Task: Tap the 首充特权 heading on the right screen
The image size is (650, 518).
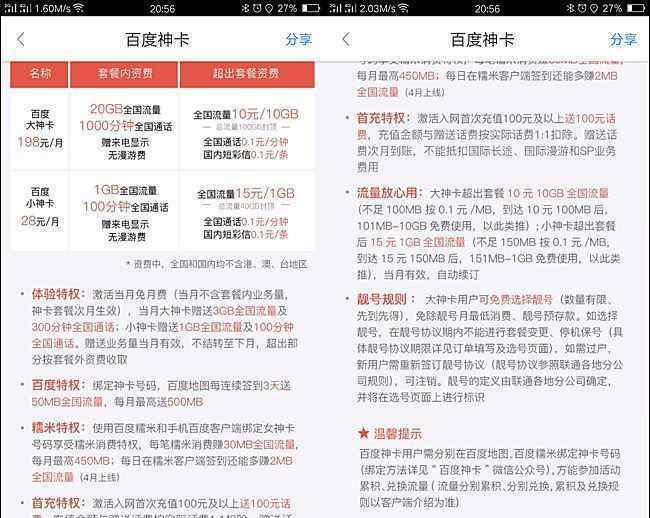Action: coord(381,118)
